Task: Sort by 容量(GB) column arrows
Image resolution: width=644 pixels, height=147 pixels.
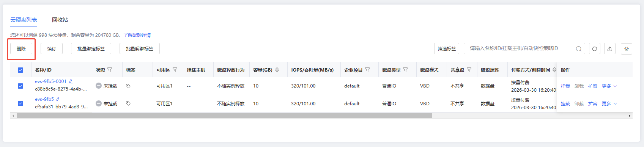Action: [x=277, y=70]
